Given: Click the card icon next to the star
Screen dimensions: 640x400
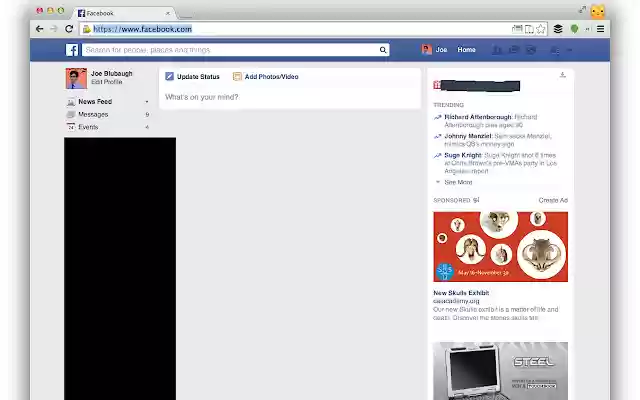Looking at the screenshot, I should tap(529, 29).
